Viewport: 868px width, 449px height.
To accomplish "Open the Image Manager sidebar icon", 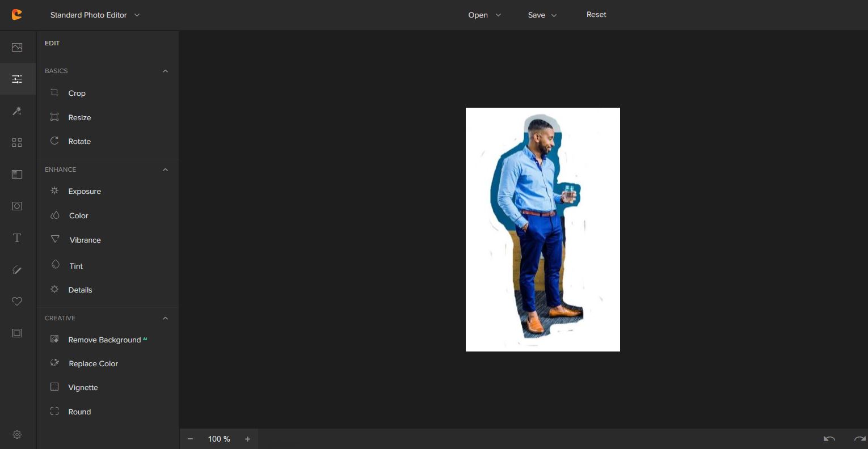I will [x=17, y=48].
